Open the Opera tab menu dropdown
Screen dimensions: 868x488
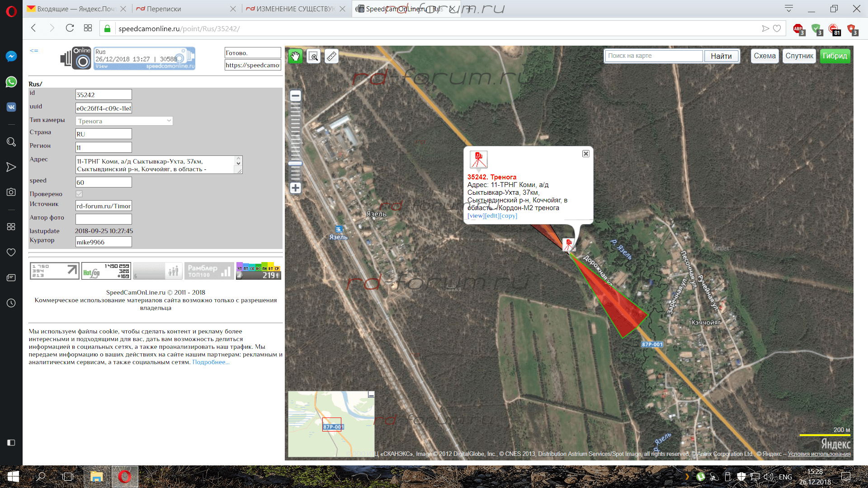789,9
